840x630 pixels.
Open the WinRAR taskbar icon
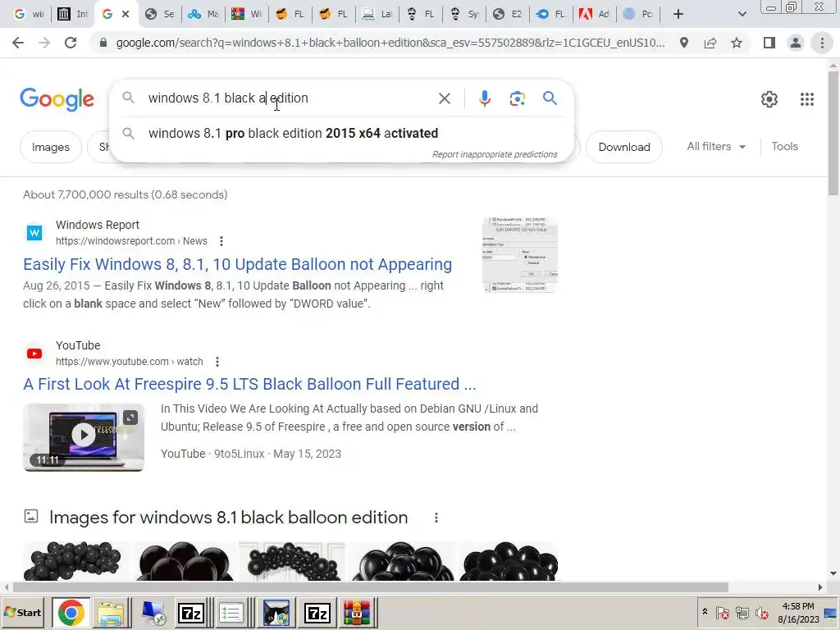(357, 613)
